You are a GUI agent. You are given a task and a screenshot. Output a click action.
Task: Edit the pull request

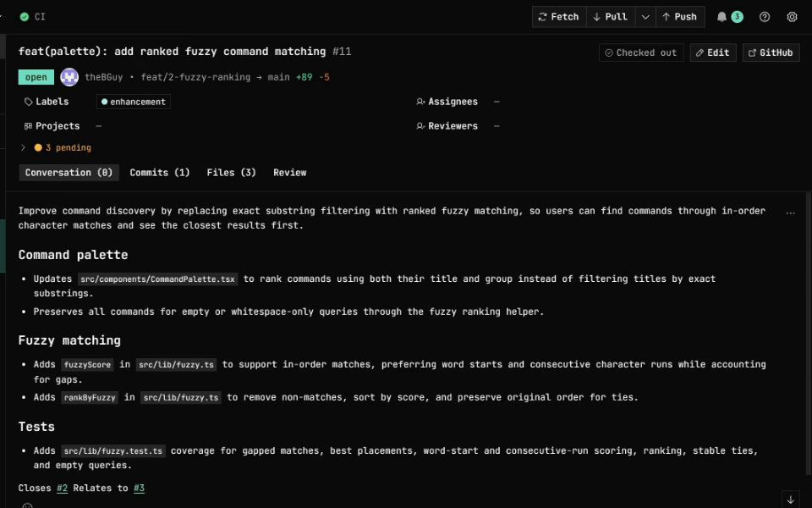(x=712, y=52)
